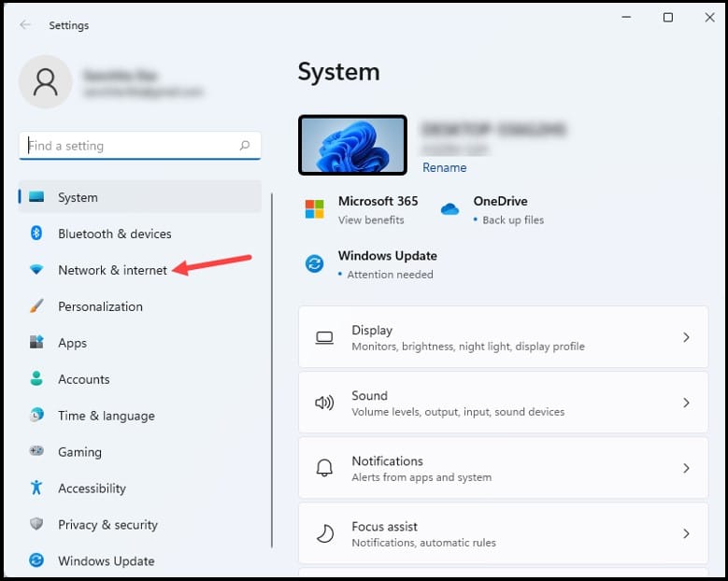Click the Windows Update sync icon at top

click(x=315, y=264)
